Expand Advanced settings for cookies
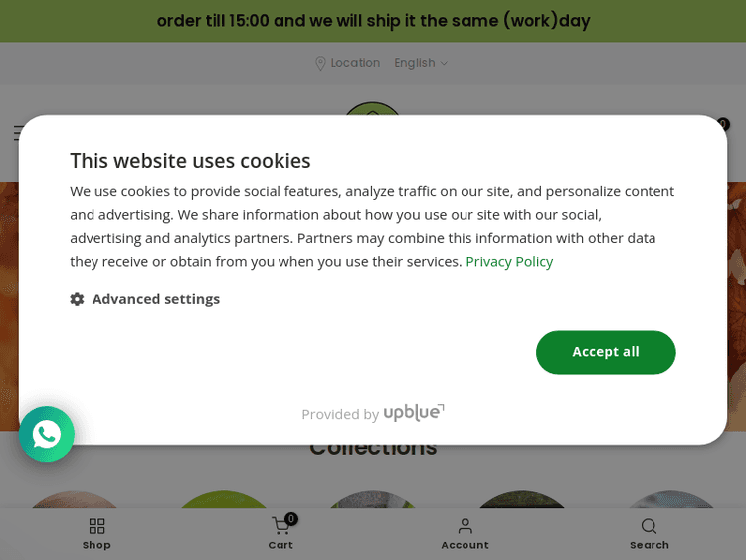 pyautogui.click(x=155, y=299)
